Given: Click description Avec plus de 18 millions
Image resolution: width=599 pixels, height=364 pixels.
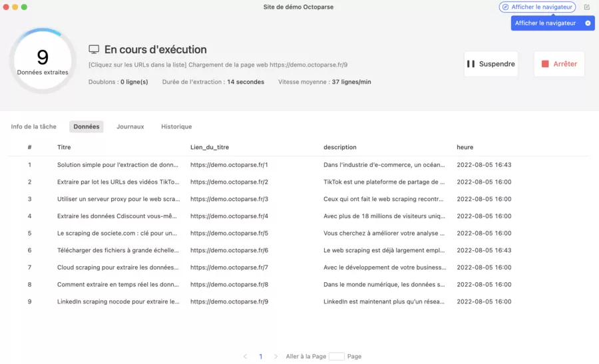Looking at the screenshot, I should point(384,216).
